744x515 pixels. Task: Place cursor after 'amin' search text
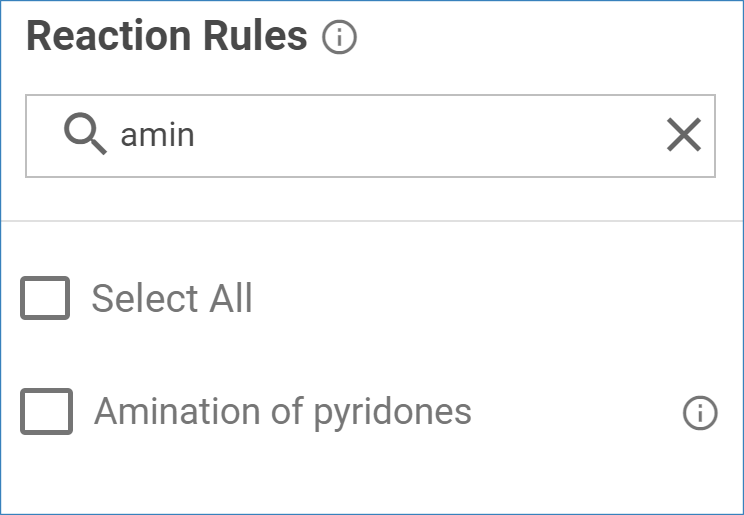197,135
